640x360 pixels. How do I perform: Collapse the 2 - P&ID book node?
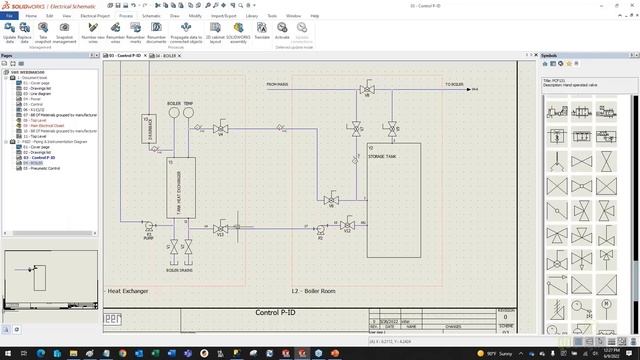[x=6, y=142]
